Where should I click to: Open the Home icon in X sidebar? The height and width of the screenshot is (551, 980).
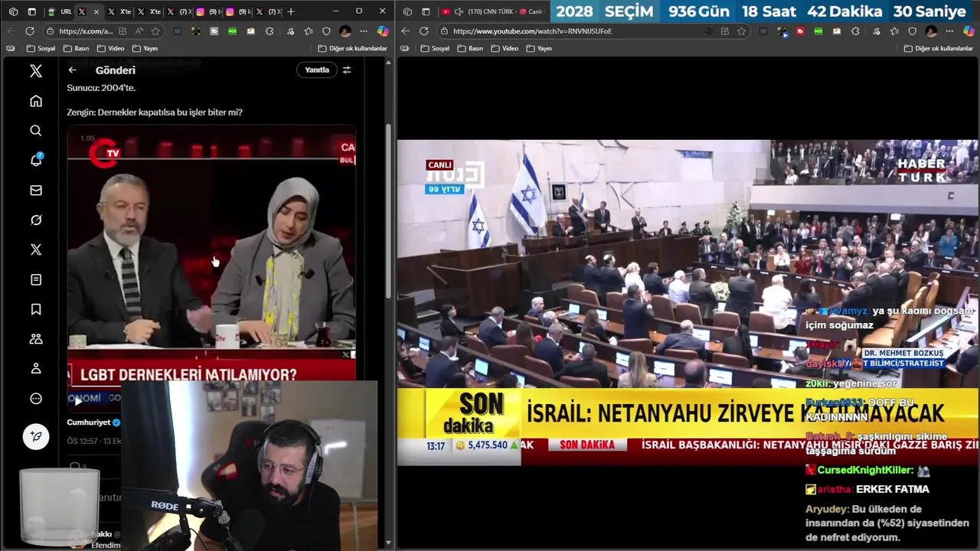point(36,101)
